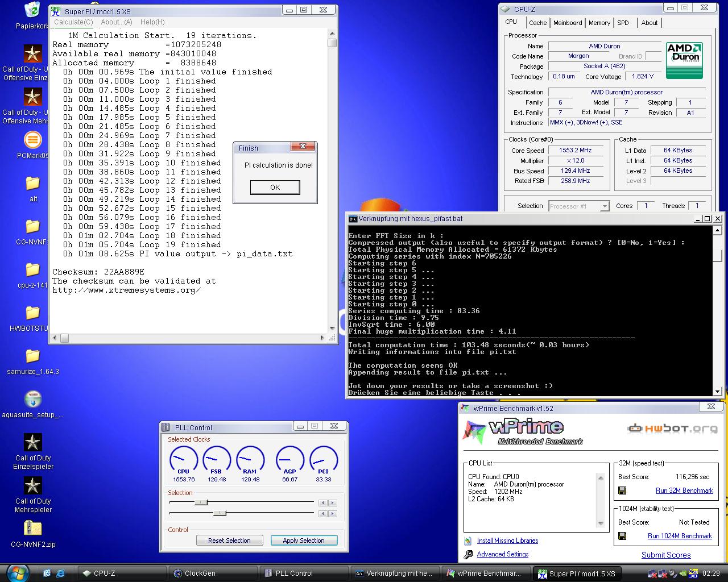The height and width of the screenshot is (582, 728).
Task: Click the Run 32M Benchmark link
Action: click(684, 490)
